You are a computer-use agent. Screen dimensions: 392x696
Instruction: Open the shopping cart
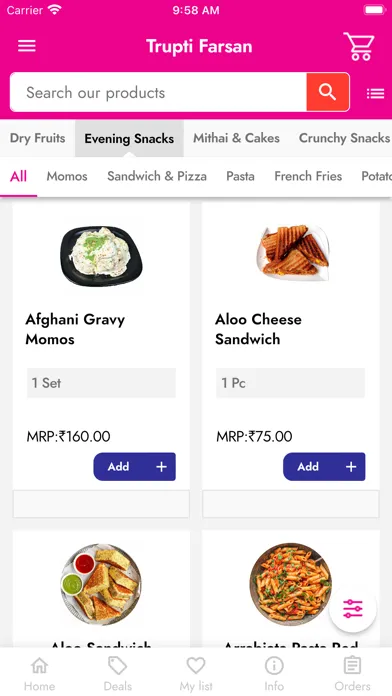[359, 46]
